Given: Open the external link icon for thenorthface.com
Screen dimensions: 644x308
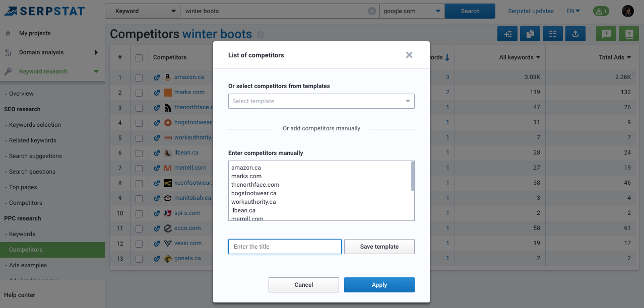Looking at the screenshot, I should [157, 108].
